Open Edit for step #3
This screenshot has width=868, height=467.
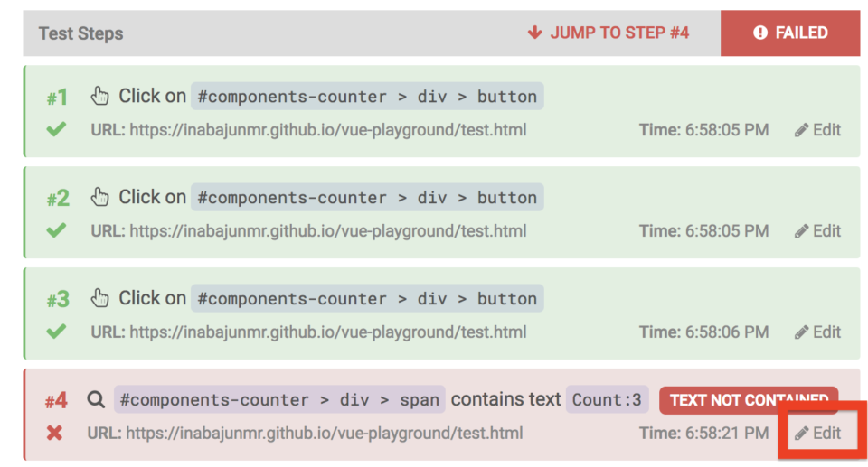point(817,332)
